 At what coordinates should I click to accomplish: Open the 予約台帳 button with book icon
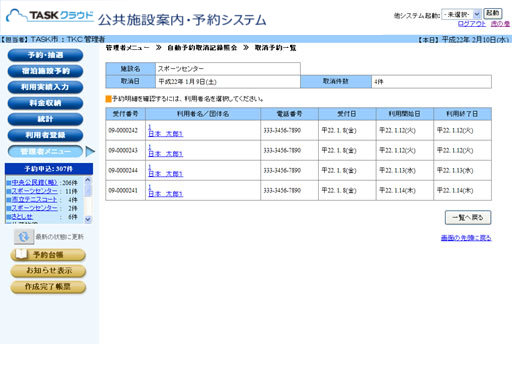point(48,255)
